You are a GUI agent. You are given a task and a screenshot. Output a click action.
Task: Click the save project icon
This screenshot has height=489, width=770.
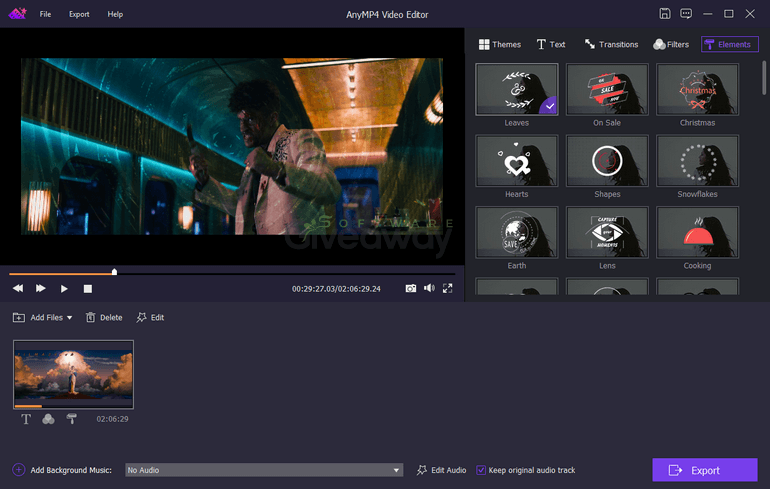665,14
